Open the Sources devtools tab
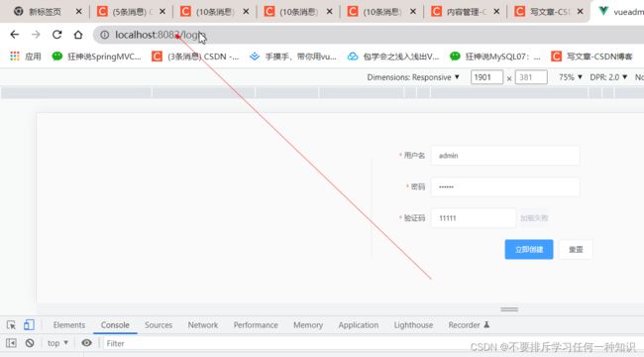This screenshot has height=357, width=644. (x=159, y=325)
